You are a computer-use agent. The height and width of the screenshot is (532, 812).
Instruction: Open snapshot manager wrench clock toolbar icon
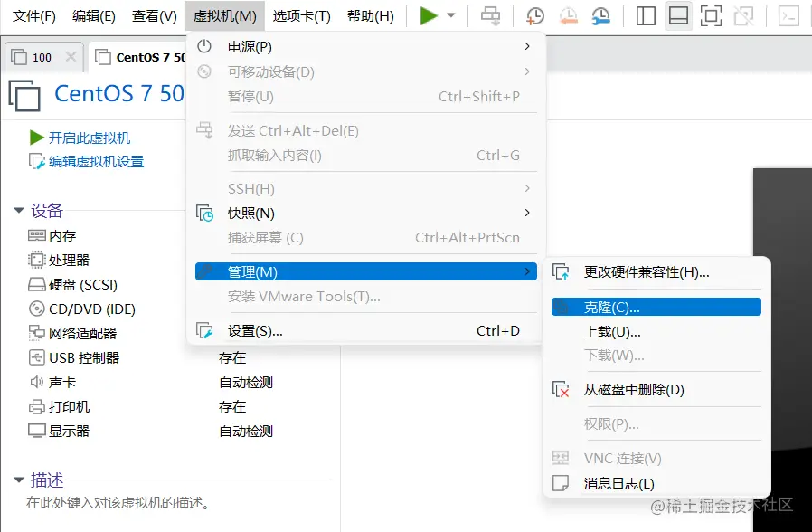click(600, 15)
